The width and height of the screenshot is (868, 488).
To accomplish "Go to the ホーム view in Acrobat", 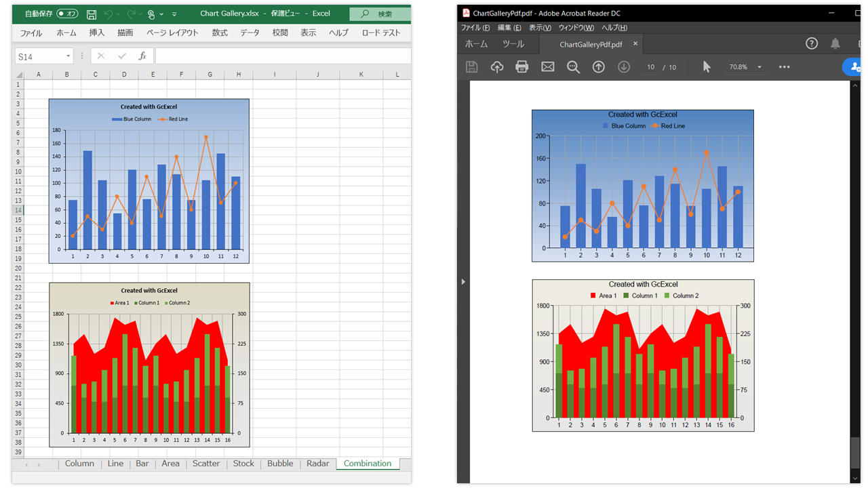I will pyautogui.click(x=476, y=44).
